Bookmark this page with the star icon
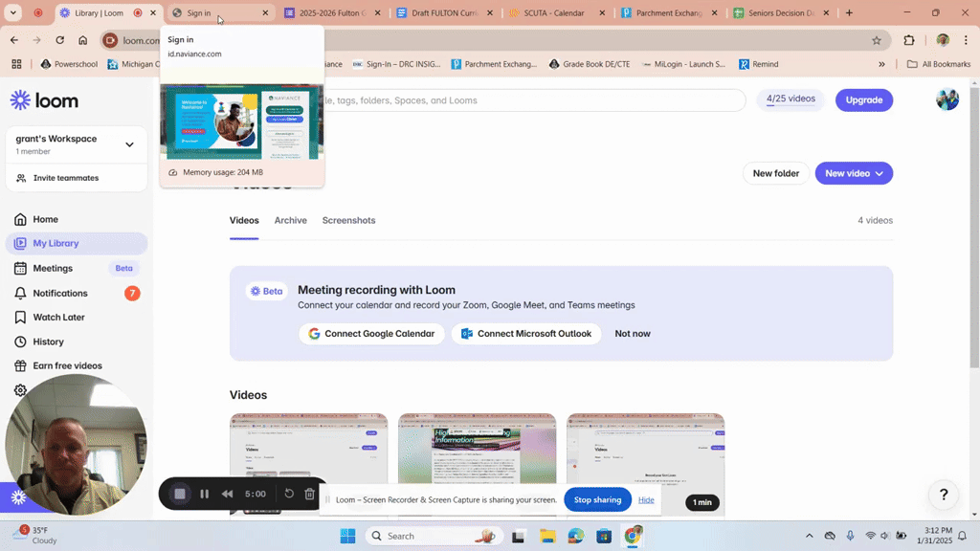This screenshot has width=980, height=551. (x=877, y=40)
